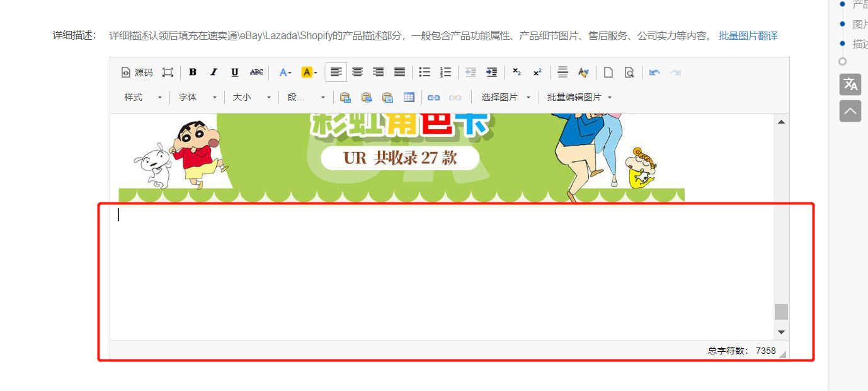Click the 详细描述: field label

74,35
